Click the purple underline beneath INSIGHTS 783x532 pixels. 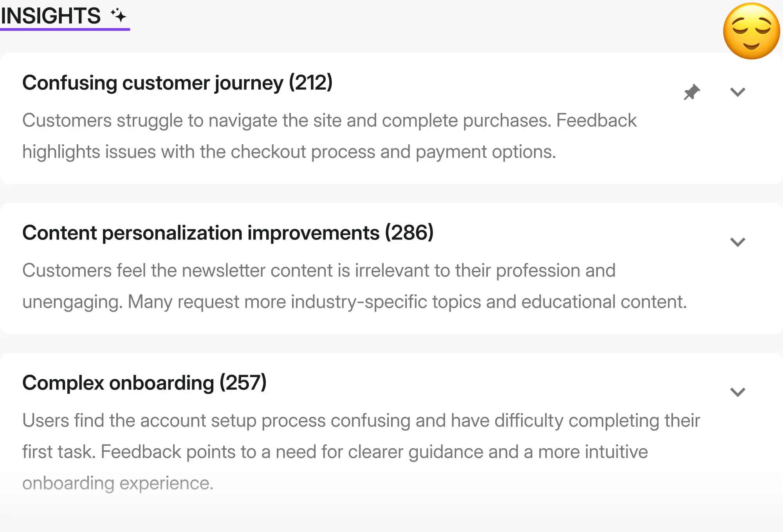65,30
